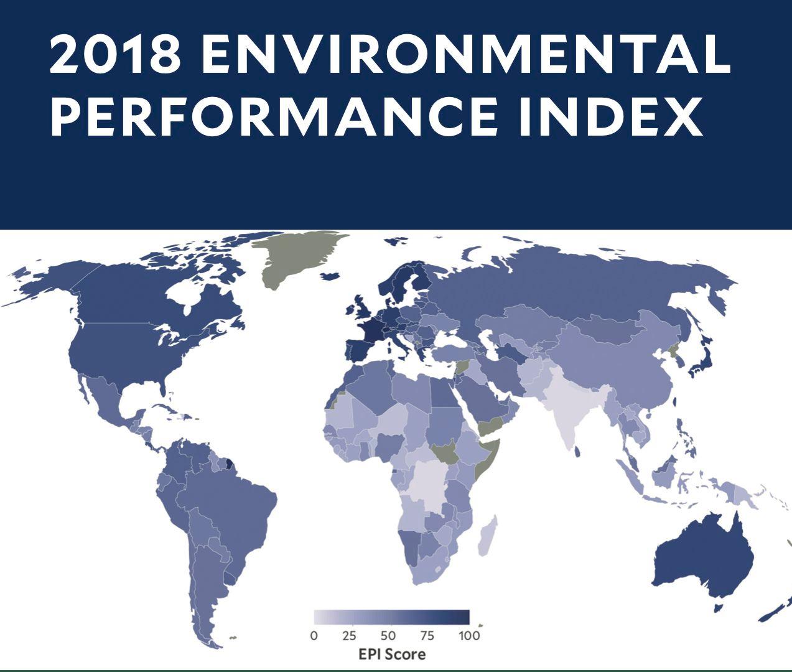Click the 50 tick on legend
The height and width of the screenshot is (672, 792).
(x=388, y=636)
